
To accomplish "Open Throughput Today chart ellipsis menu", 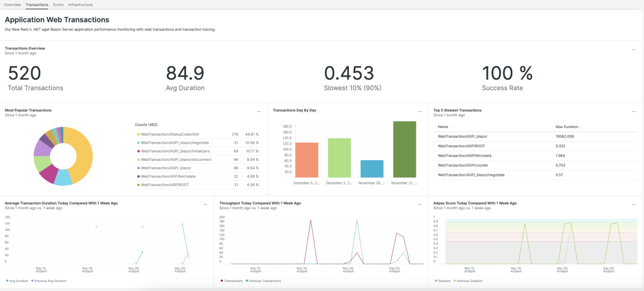I will click(419, 204).
